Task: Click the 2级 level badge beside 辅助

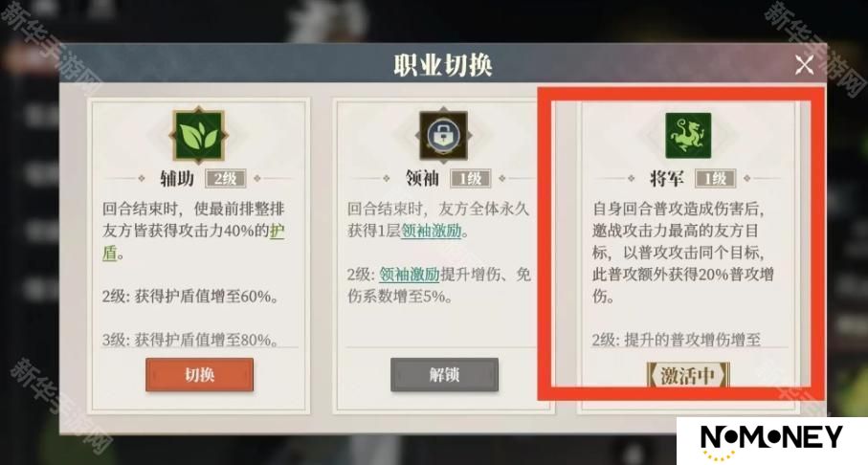Action: click(x=225, y=179)
